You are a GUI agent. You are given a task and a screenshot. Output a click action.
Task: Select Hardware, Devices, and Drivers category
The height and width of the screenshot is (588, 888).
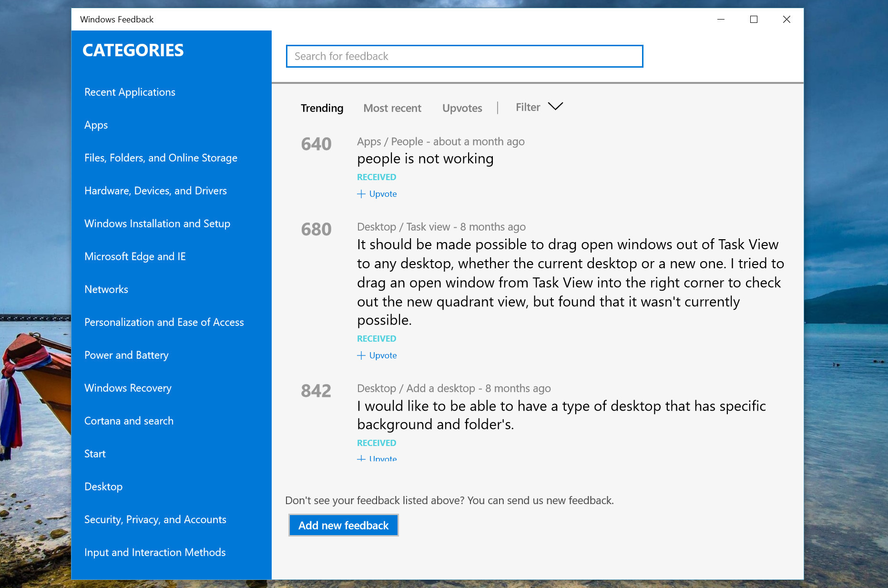click(x=155, y=191)
